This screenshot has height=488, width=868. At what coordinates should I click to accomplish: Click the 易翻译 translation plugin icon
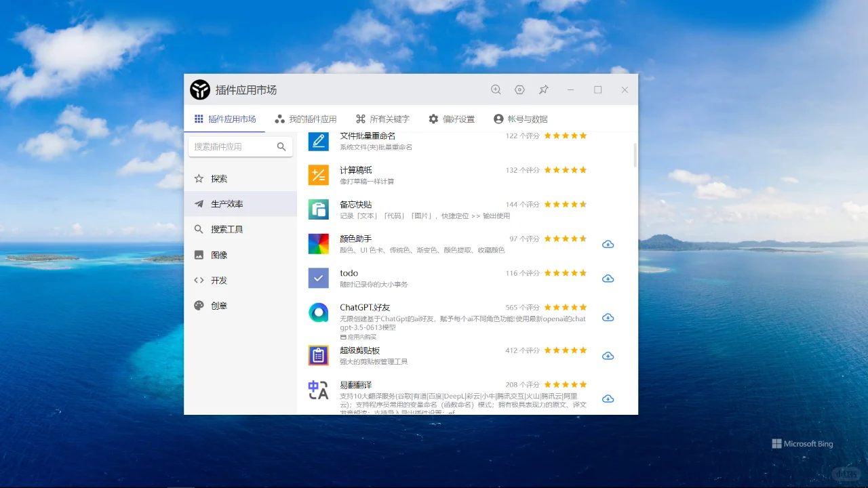pyautogui.click(x=318, y=389)
